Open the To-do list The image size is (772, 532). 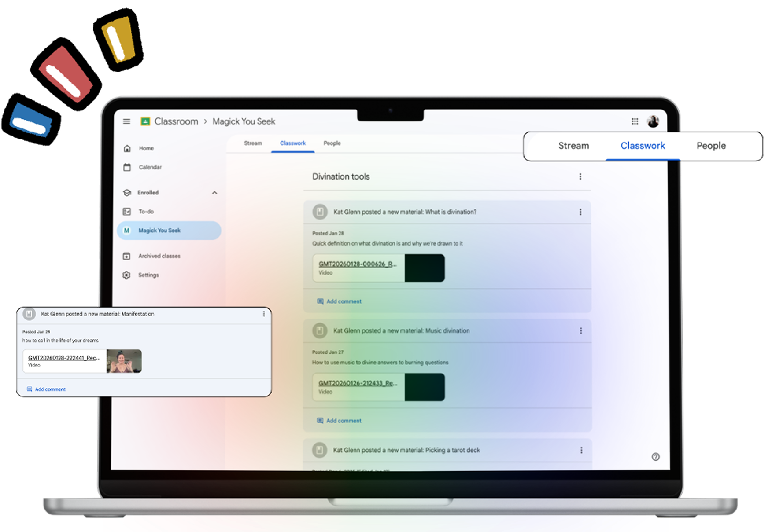[146, 212]
